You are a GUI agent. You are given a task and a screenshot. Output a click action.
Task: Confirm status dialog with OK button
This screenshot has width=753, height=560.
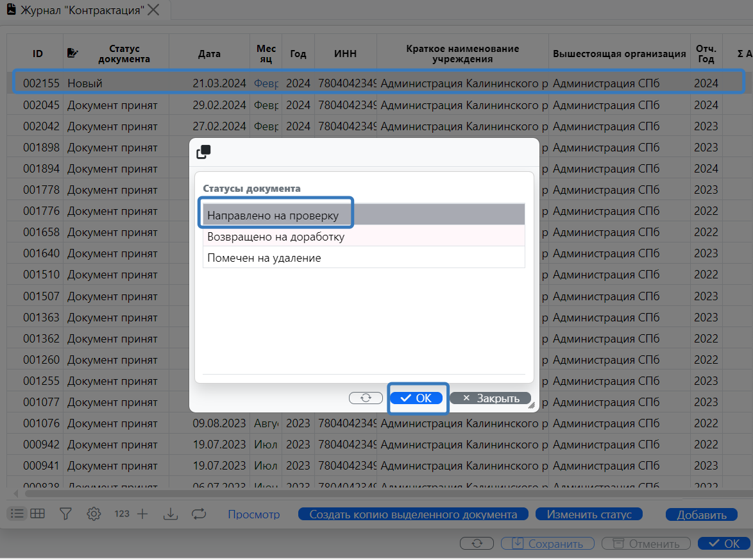(416, 398)
